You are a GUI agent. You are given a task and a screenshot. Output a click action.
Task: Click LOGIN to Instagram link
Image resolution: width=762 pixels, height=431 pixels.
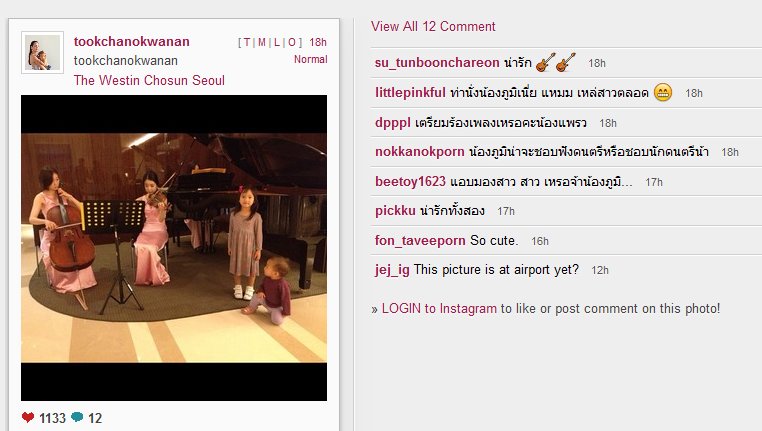pos(439,309)
